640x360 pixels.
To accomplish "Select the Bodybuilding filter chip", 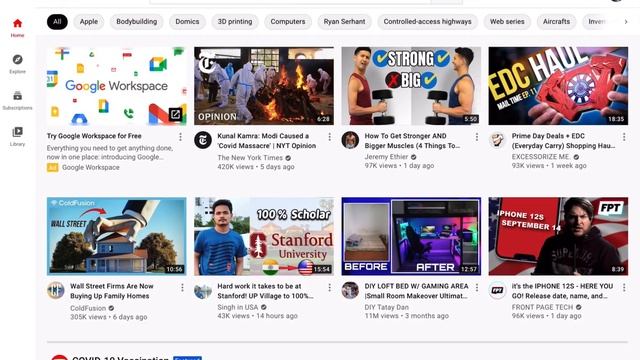I will click(136, 22).
